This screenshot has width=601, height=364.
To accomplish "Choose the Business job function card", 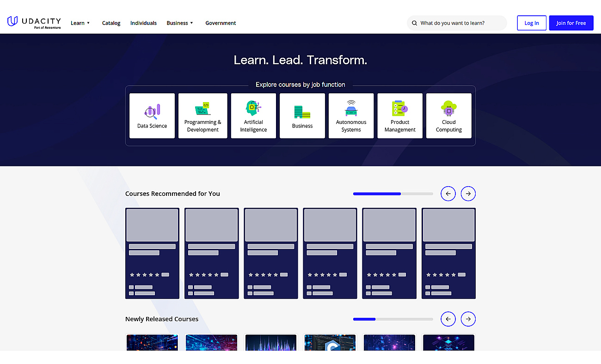I will pos(302,115).
